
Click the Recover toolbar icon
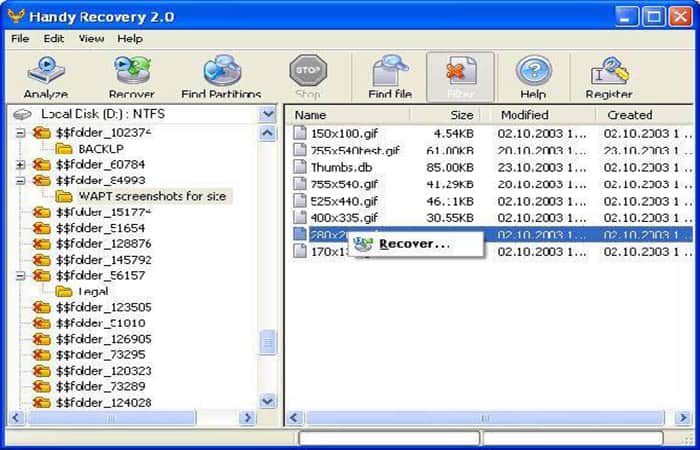coord(132,71)
